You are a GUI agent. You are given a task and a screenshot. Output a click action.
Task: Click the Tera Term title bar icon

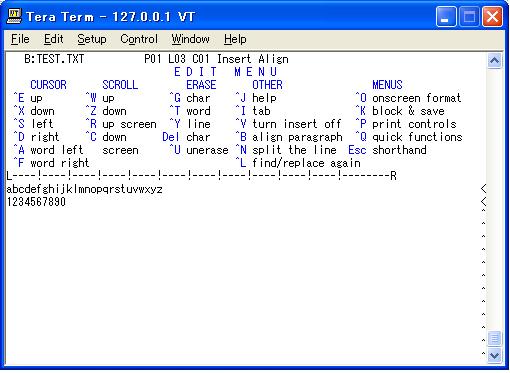(14, 16)
